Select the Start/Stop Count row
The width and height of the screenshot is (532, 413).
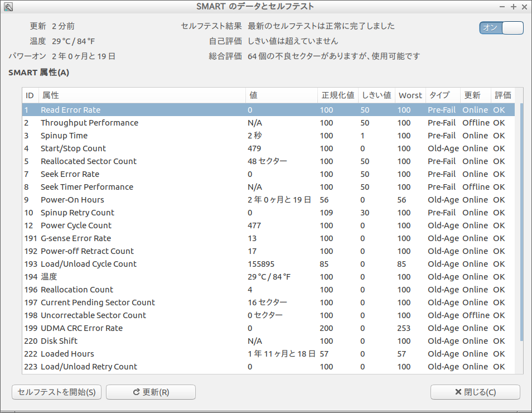[268, 148]
